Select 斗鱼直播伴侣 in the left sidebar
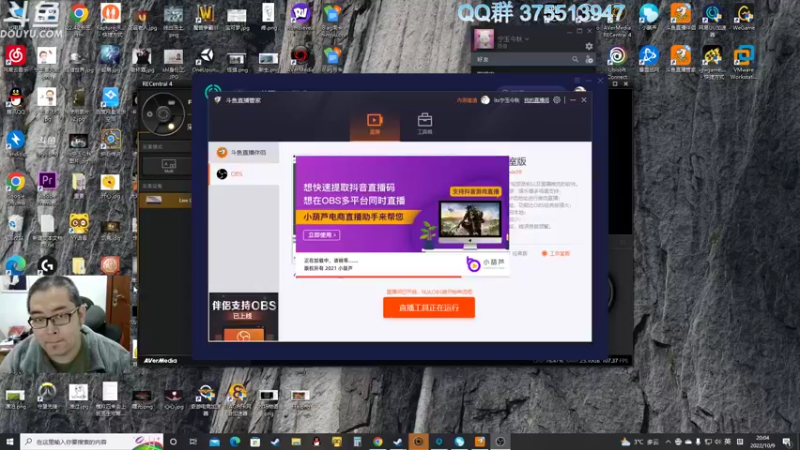Viewport: 800px width, 450px height. (243, 153)
